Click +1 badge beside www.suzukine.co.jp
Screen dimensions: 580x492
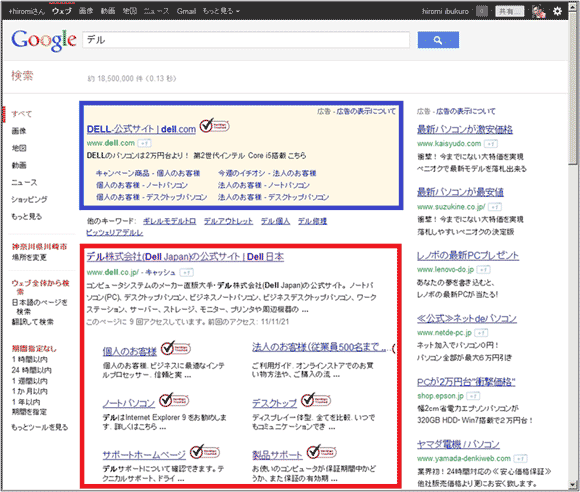tap(495, 207)
